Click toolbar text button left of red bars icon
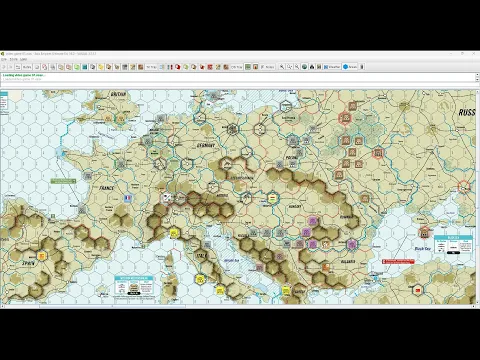 tap(151, 67)
